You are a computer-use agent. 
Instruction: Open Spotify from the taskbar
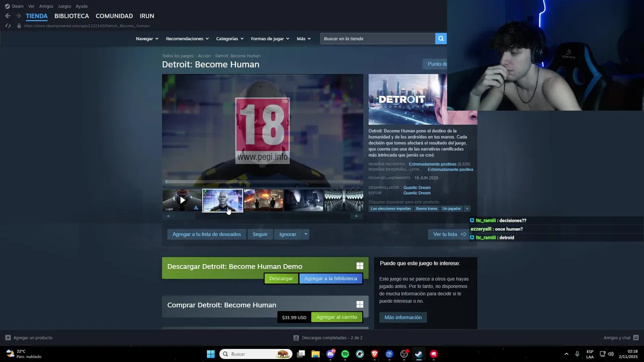[x=345, y=354]
